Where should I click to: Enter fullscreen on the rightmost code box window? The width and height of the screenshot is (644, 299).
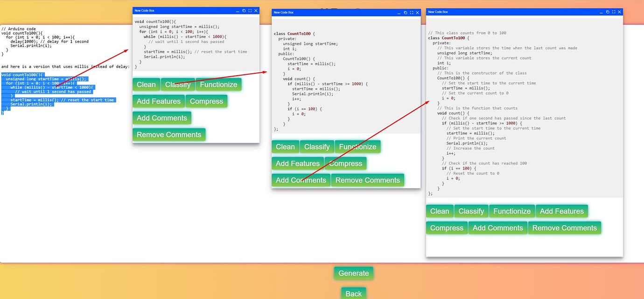(614, 12)
